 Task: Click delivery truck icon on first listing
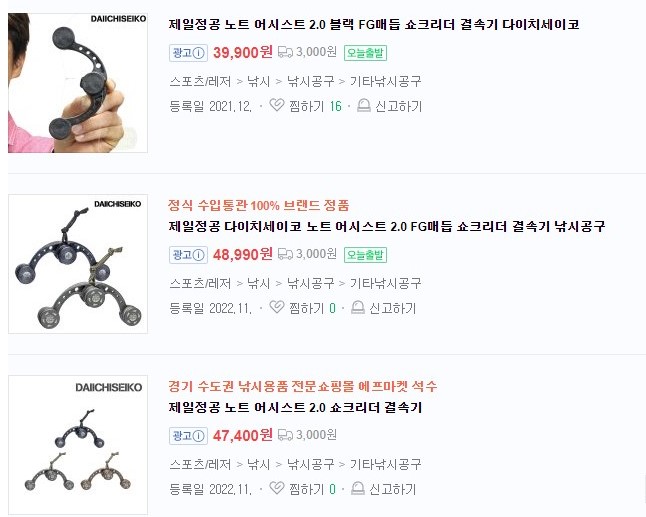[285, 52]
